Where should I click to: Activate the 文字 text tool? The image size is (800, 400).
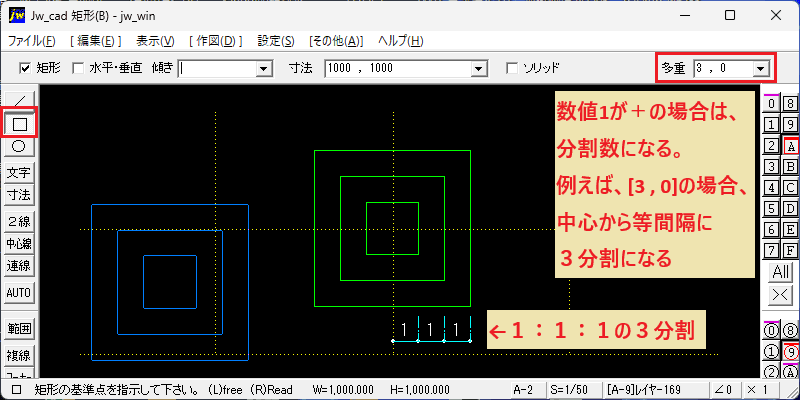19,172
